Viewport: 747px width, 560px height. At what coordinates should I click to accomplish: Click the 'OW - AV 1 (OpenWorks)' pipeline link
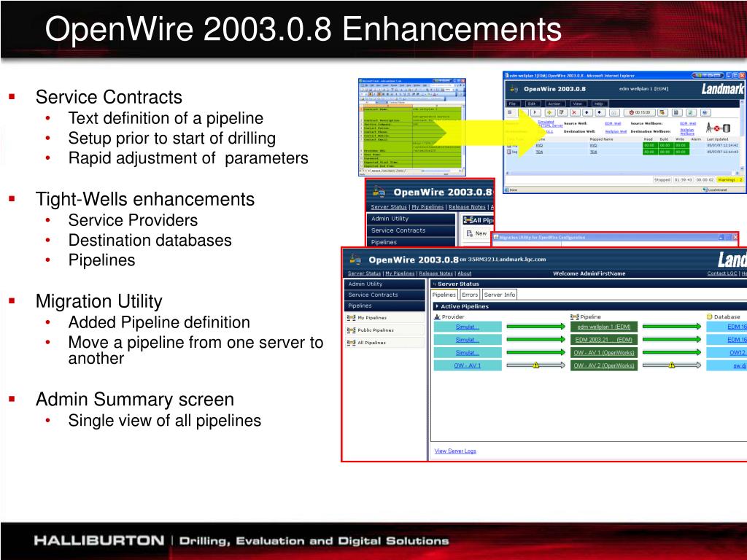[x=603, y=352]
